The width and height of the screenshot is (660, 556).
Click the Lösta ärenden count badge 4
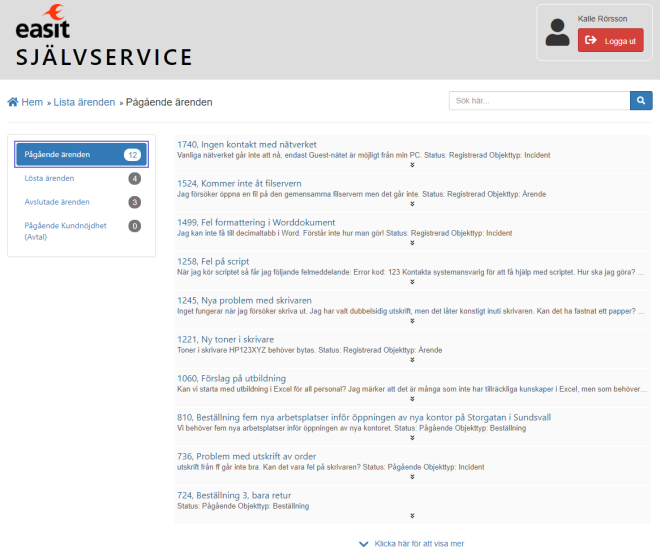[134, 179]
